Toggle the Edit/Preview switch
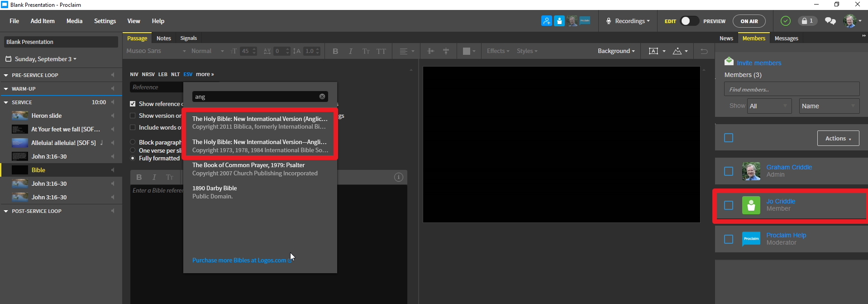Image resolution: width=868 pixels, height=304 pixels. (x=690, y=21)
